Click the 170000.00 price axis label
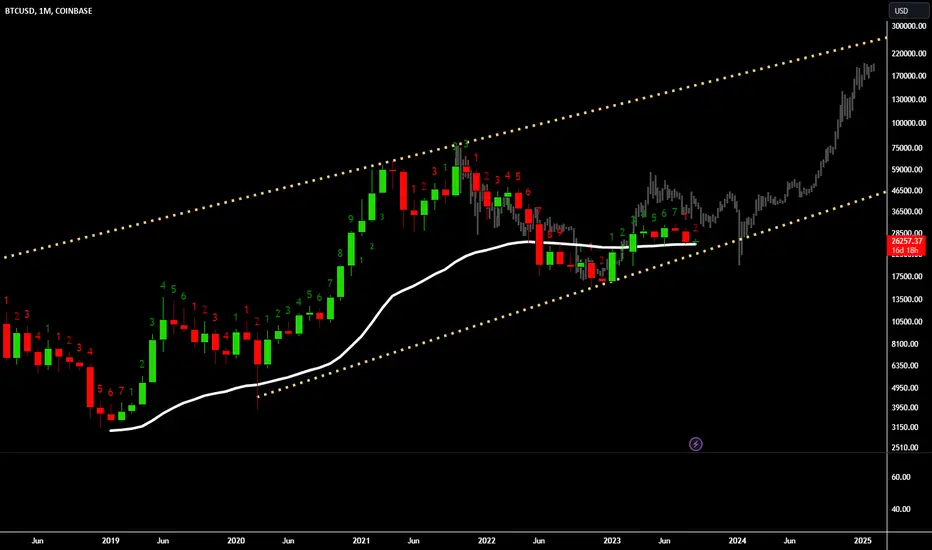Screen dimensions: 932x550 tap(909, 76)
